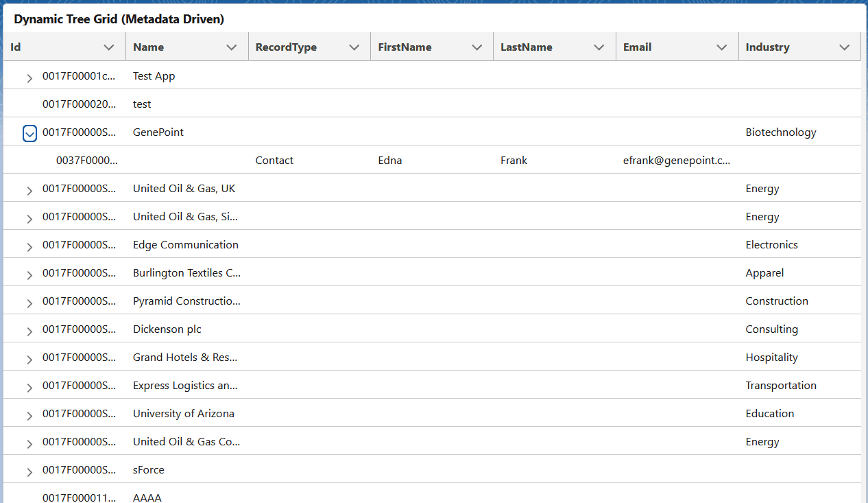The image size is (868, 503).
Task: Open LastName column header dropdown menu
Action: [x=599, y=47]
